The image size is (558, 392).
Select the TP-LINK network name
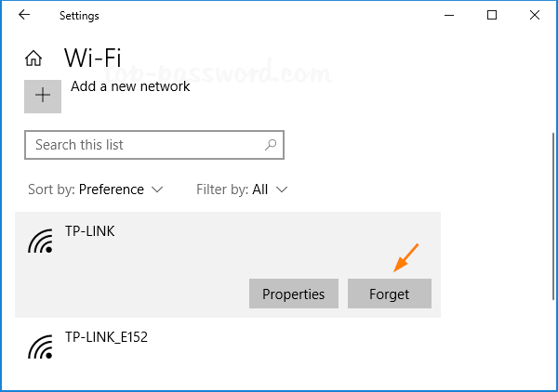point(90,230)
